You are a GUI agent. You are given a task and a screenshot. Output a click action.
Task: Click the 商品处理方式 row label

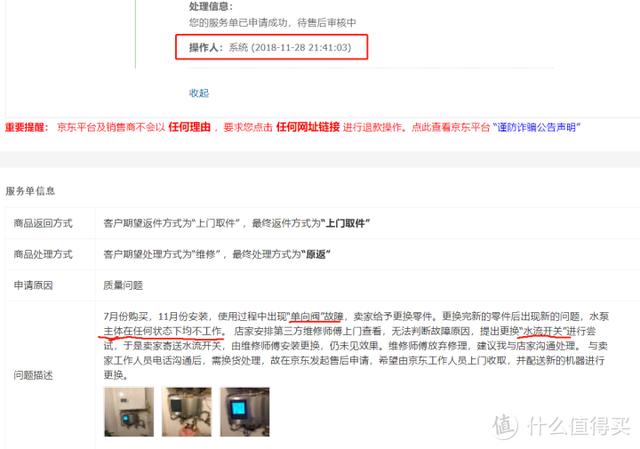point(43,254)
